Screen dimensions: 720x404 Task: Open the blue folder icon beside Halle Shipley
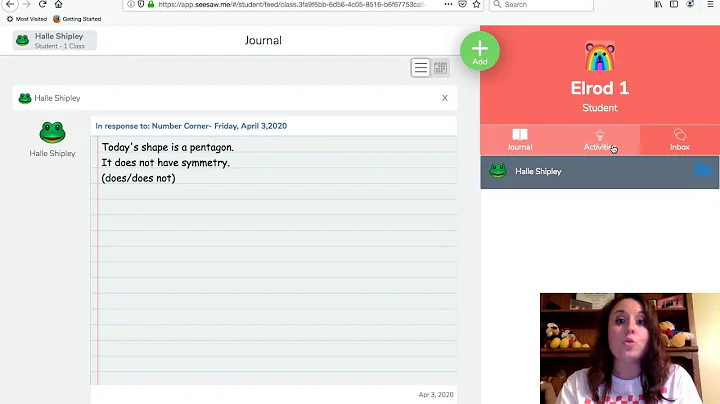pos(703,169)
